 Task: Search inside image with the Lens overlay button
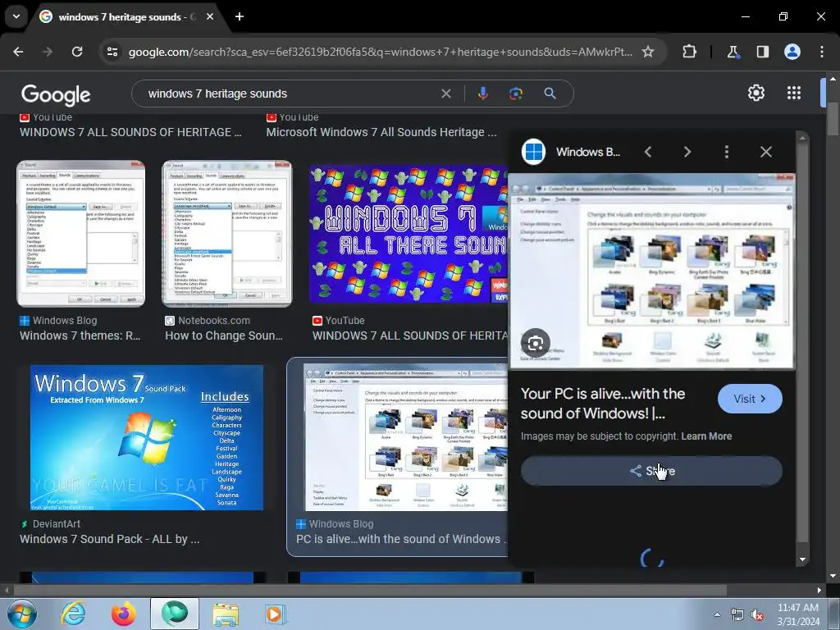535,343
